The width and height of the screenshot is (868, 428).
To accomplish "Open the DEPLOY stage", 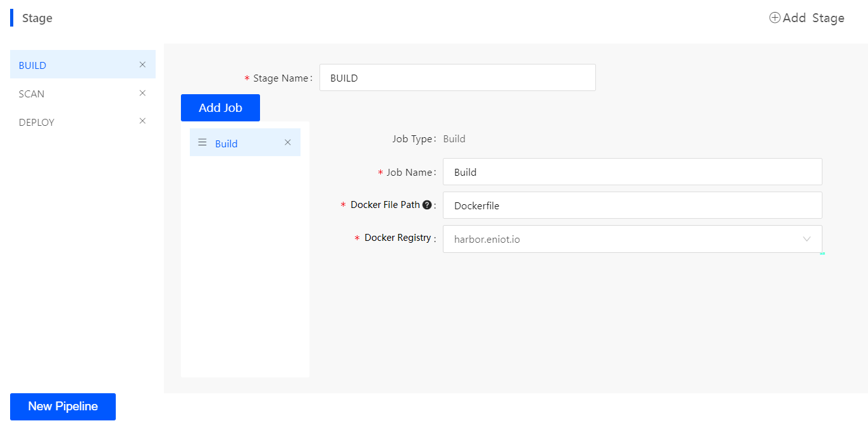I will tap(37, 122).
